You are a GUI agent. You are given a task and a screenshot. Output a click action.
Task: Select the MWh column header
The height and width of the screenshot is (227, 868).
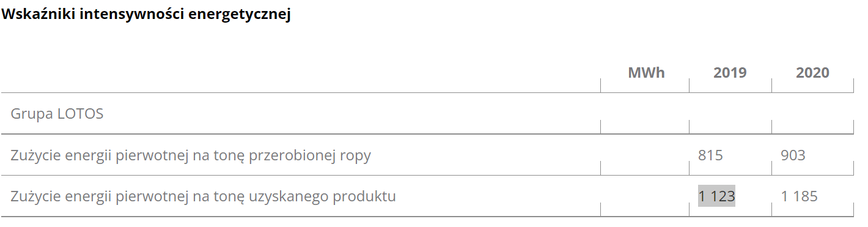point(646,73)
